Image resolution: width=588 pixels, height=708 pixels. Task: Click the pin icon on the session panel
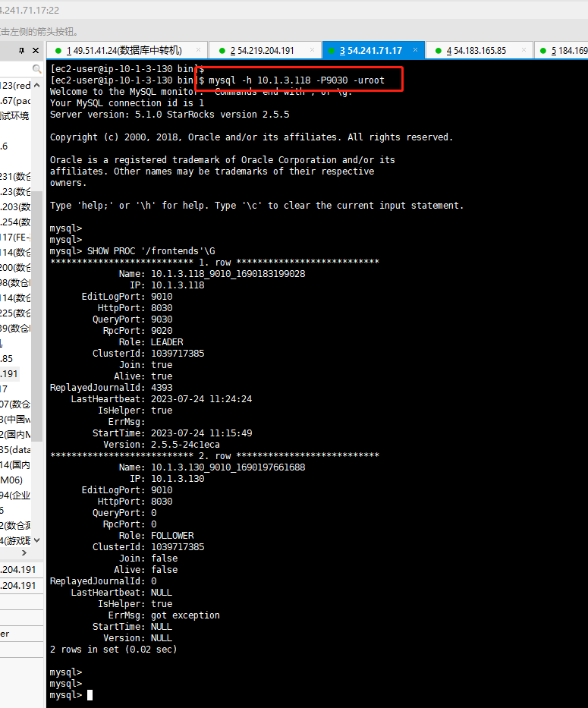[x=21, y=51]
